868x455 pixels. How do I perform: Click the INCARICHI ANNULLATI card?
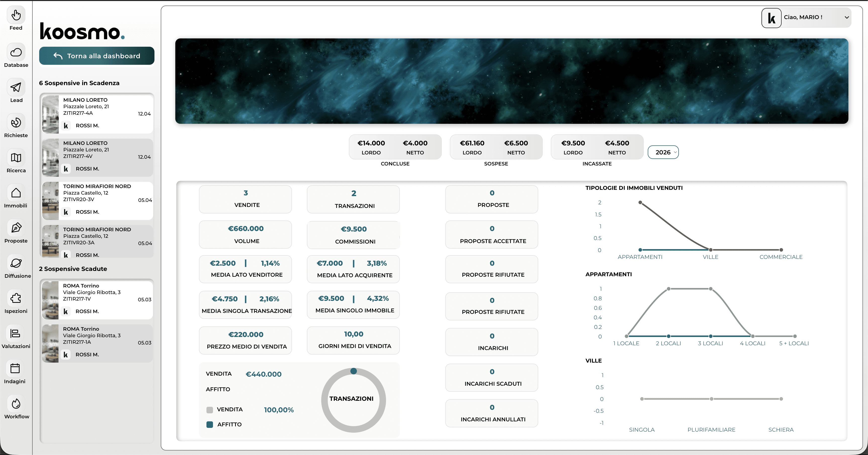click(x=492, y=413)
